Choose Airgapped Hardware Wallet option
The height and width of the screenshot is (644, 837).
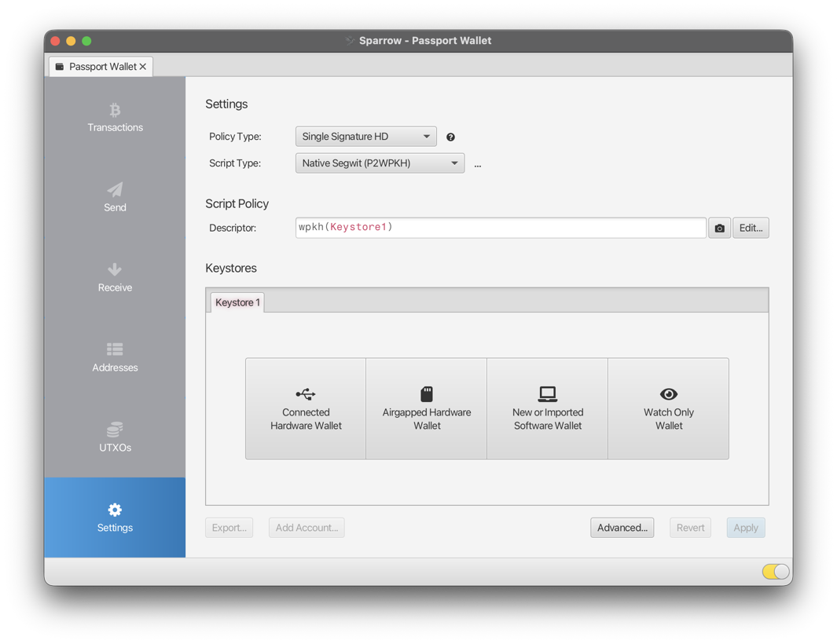point(427,408)
